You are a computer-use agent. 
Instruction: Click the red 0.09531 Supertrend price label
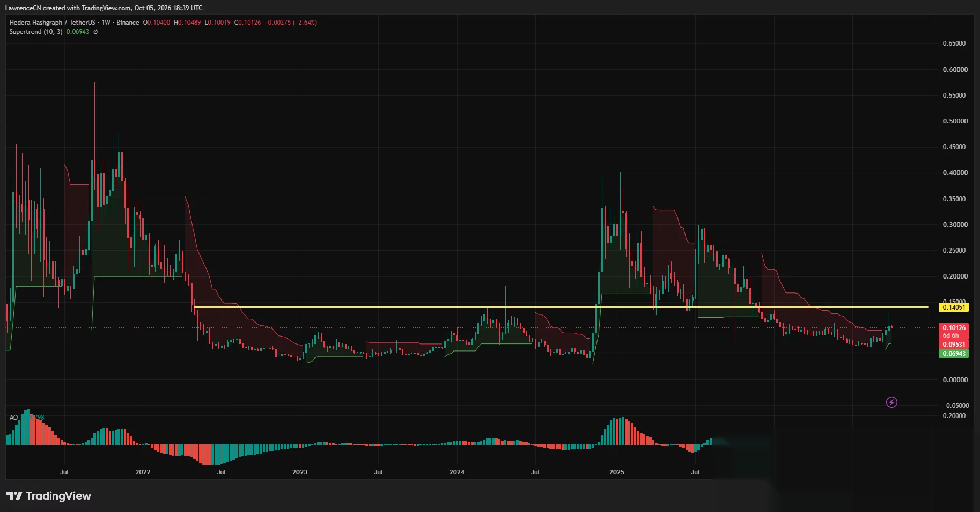click(954, 345)
